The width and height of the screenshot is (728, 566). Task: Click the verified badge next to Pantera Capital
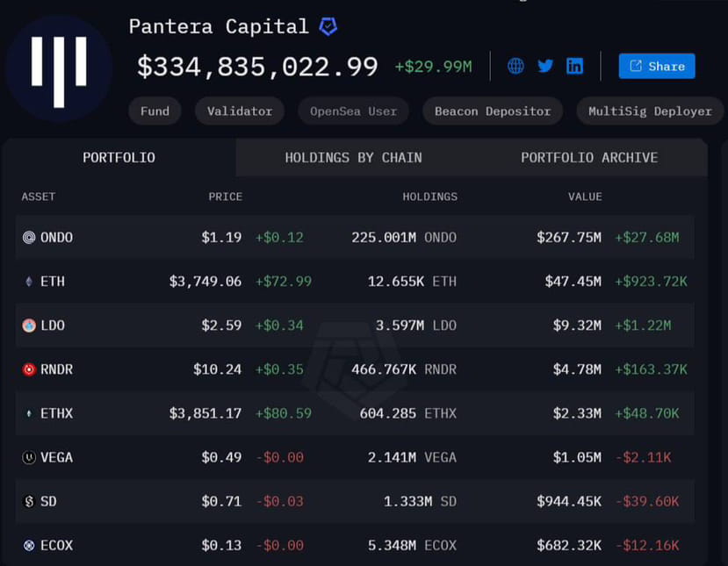point(328,26)
